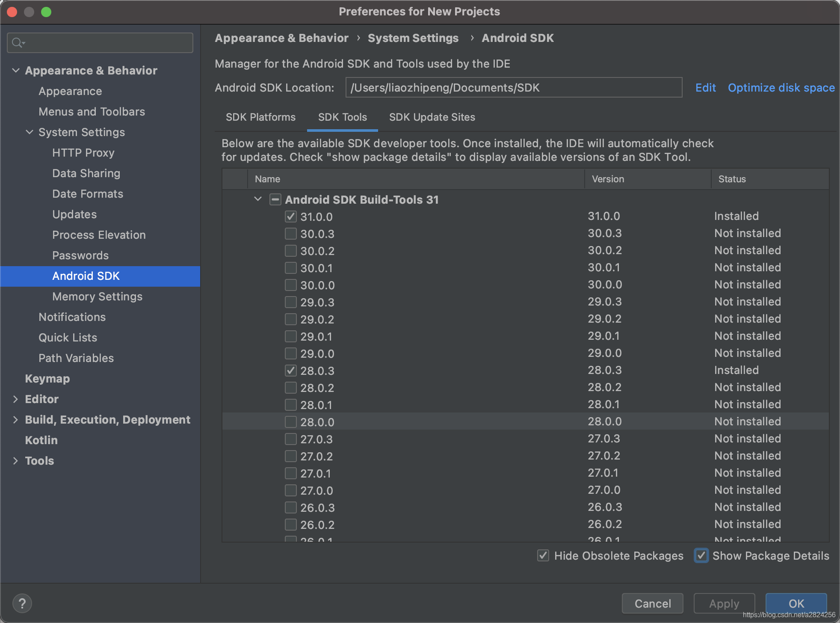
Task: Uncheck Hide Obsolete Packages
Action: tap(543, 555)
